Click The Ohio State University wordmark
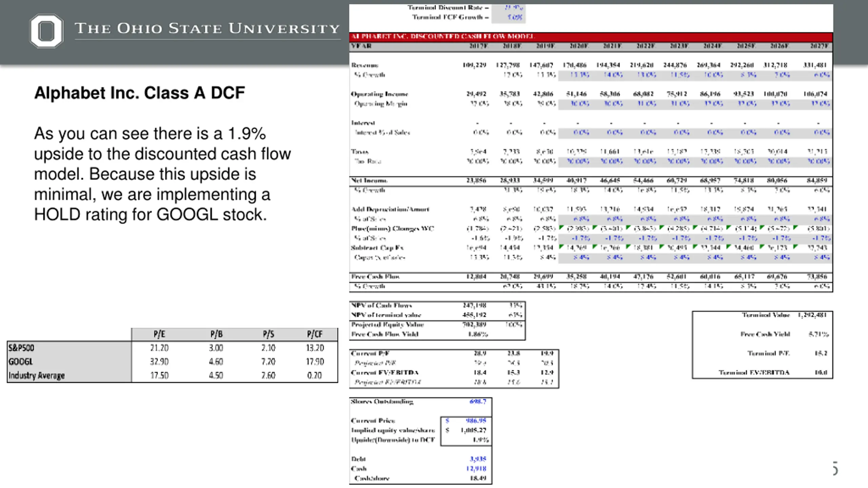 point(207,28)
